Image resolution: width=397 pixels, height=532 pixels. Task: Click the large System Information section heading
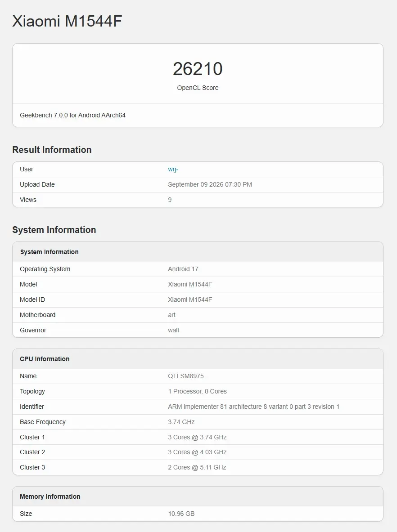click(54, 230)
